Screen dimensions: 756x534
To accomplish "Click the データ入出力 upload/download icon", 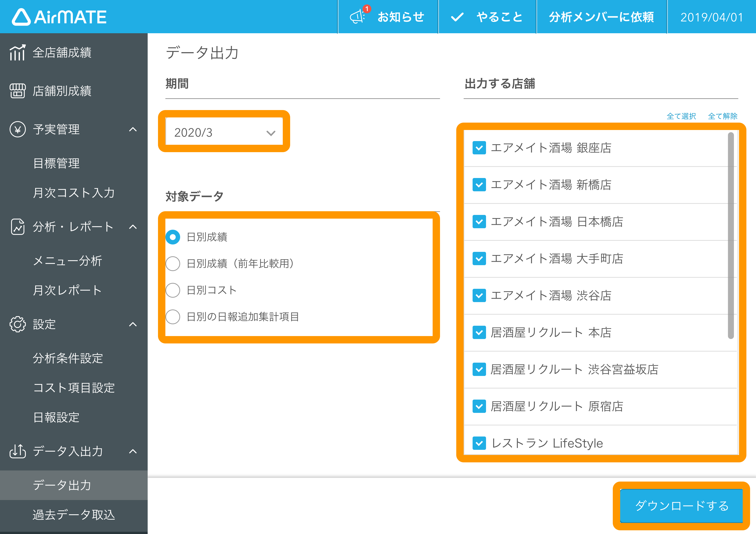I will click(x=17, y=451).
